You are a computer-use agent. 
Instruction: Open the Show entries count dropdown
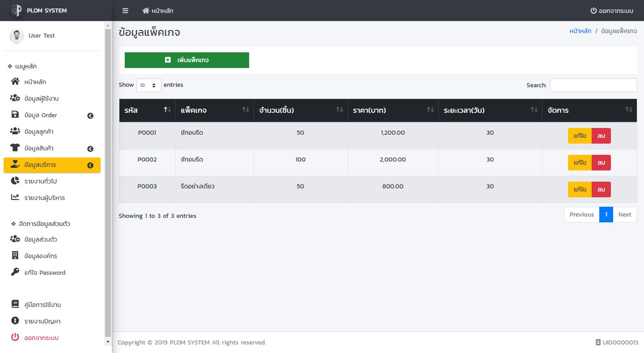148,85
